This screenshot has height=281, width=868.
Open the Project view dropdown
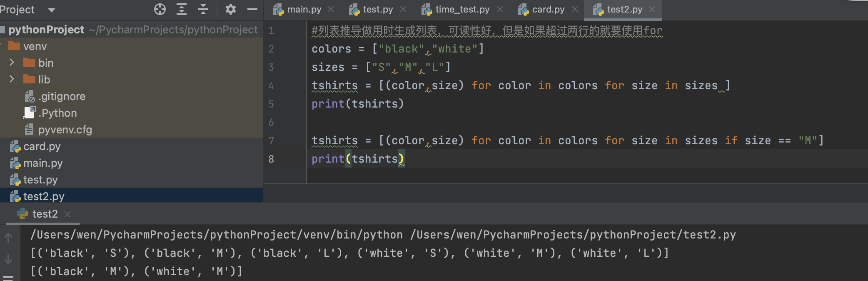[x=52, y=10]
